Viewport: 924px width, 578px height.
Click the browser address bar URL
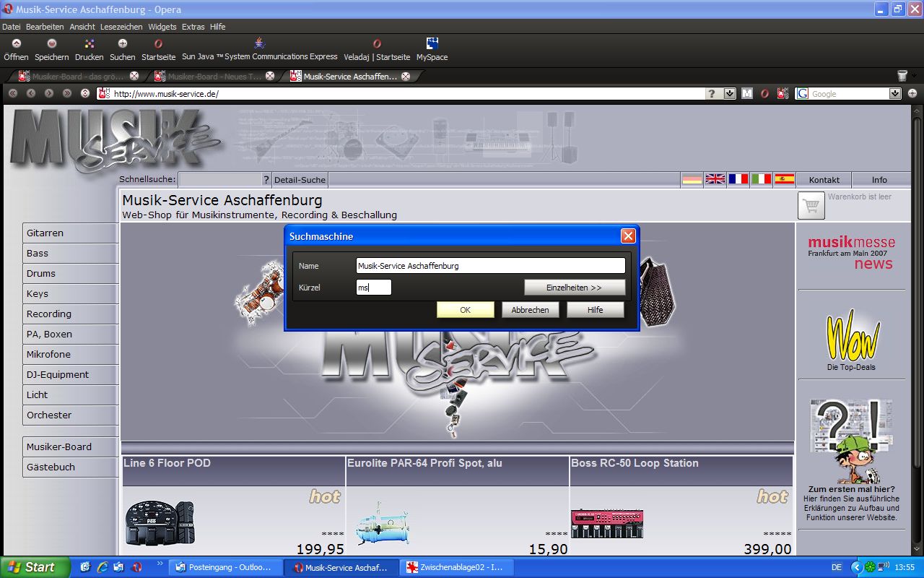pyautogui.click(x=401, y=93)
